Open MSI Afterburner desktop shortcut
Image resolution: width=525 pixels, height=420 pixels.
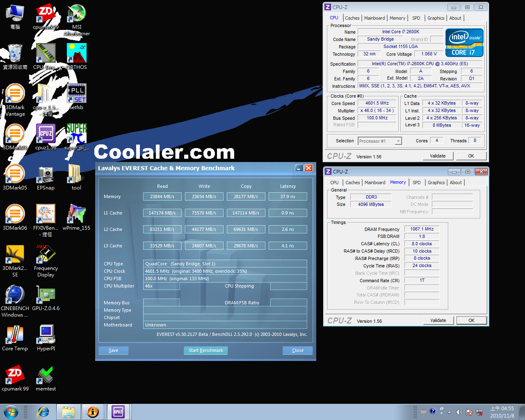77,20
